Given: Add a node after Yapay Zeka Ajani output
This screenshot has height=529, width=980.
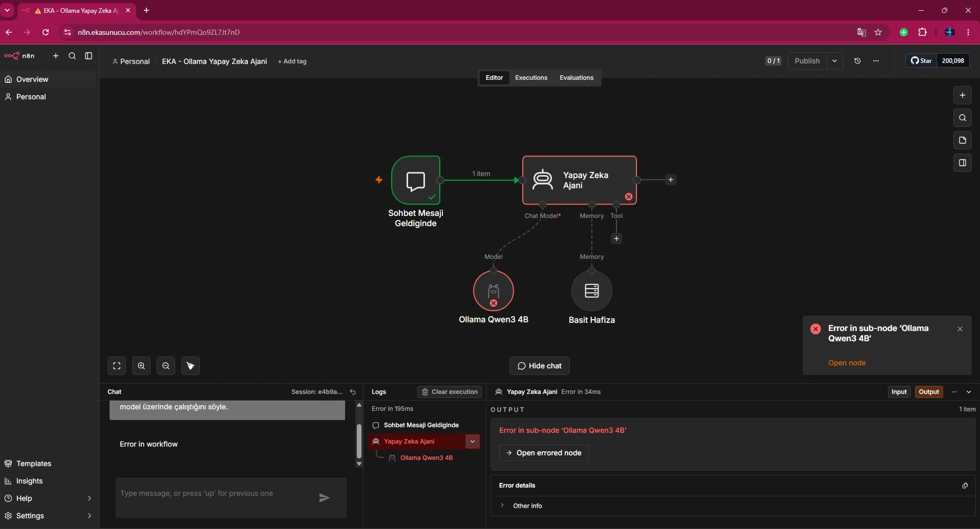Looking at the screenshot, I should 671,180.
